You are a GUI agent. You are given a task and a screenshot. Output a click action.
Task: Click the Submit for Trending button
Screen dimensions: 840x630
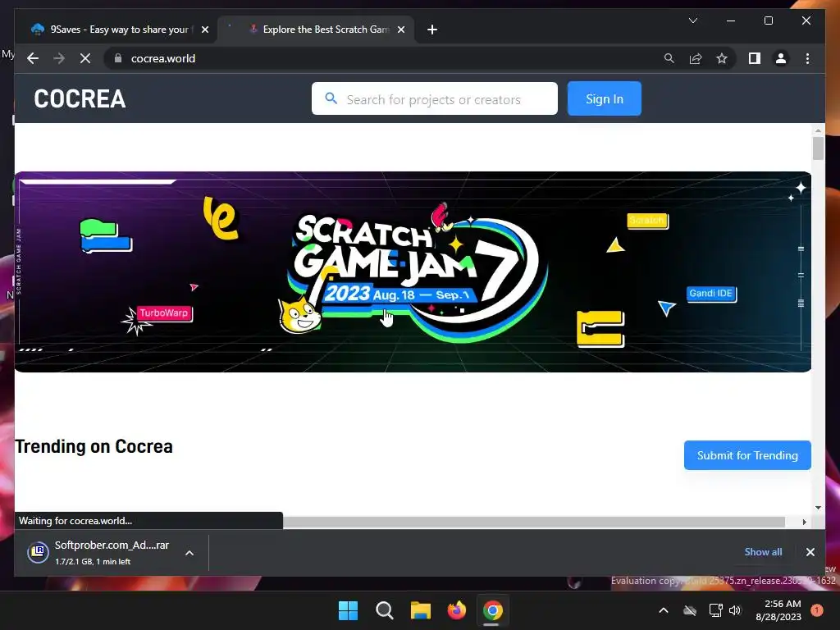tap(747, 455)
